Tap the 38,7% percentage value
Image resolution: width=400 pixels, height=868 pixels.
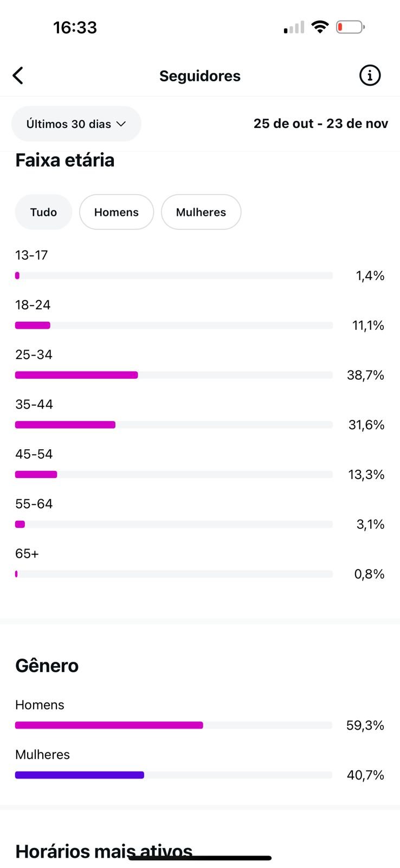coord(365,375)
